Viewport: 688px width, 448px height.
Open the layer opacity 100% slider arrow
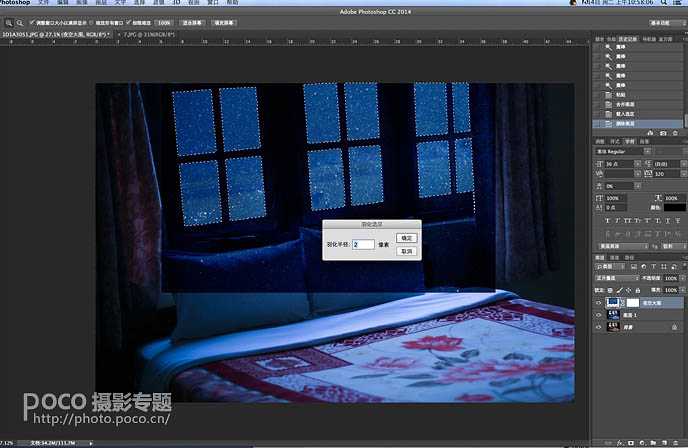(x=683, y=278)
